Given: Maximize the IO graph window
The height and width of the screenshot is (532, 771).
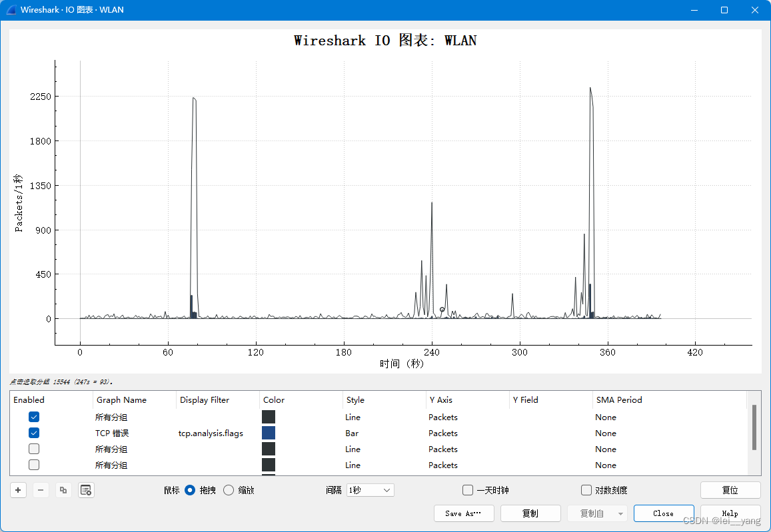Looking at the screenshot, I should coord(724,10).
